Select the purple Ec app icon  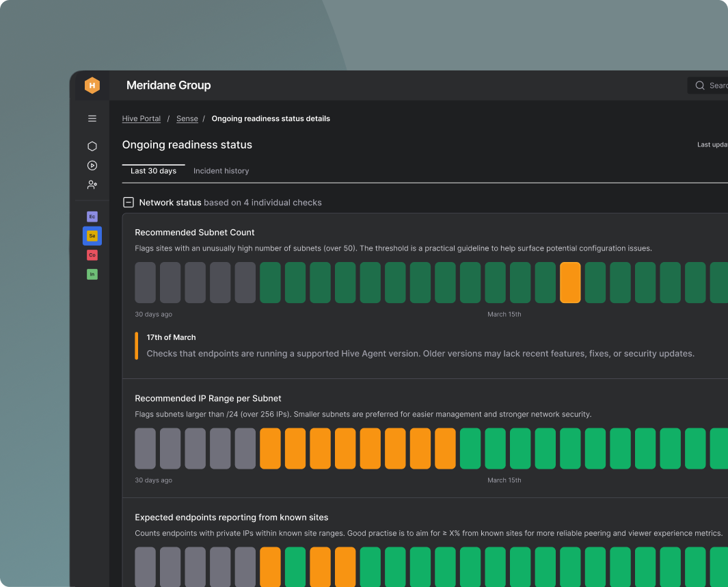coord(92,217)
